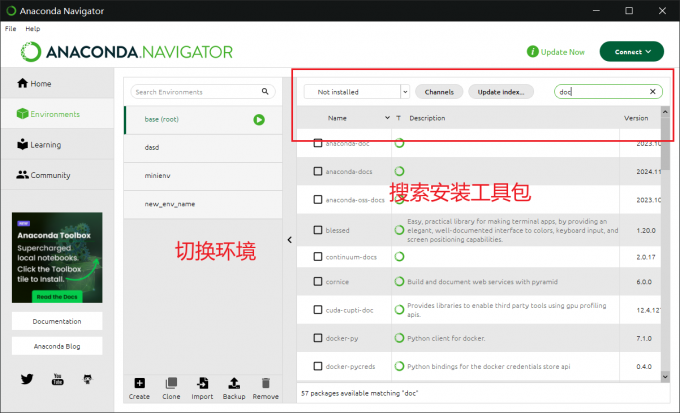This screenshot has height=413, width=680.
Task: Open the Documentation link button
Action: [57, 321]
